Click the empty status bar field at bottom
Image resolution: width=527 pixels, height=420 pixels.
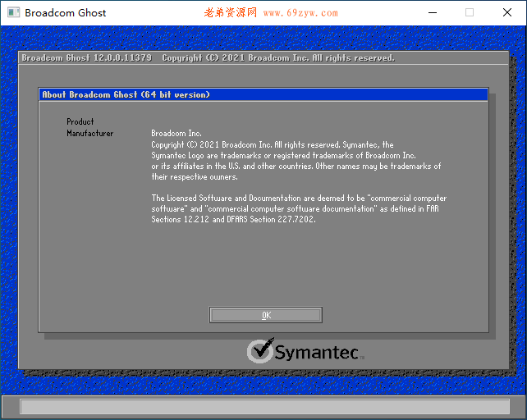265,407
